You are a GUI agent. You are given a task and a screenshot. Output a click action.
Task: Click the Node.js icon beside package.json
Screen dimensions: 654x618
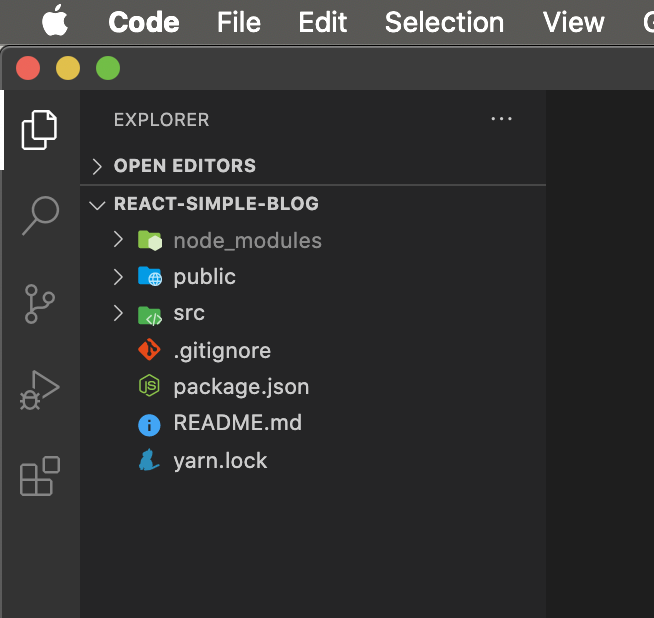(149, 385)
